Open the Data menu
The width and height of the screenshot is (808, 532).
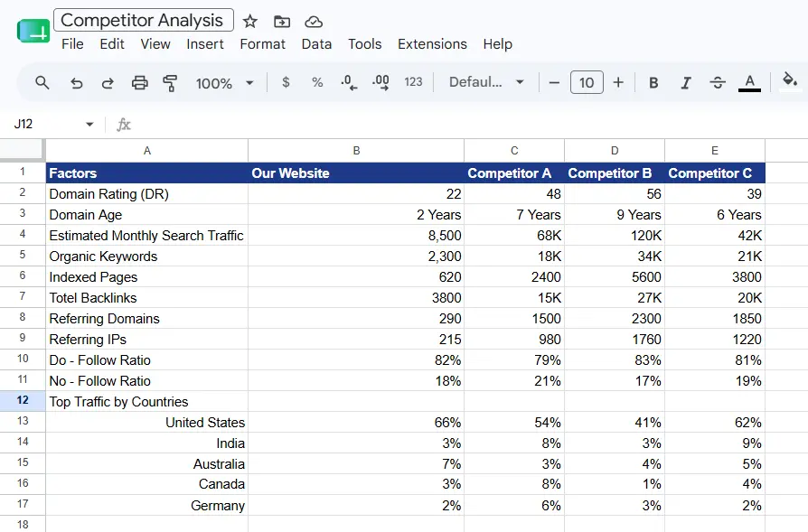click(316, 44)
